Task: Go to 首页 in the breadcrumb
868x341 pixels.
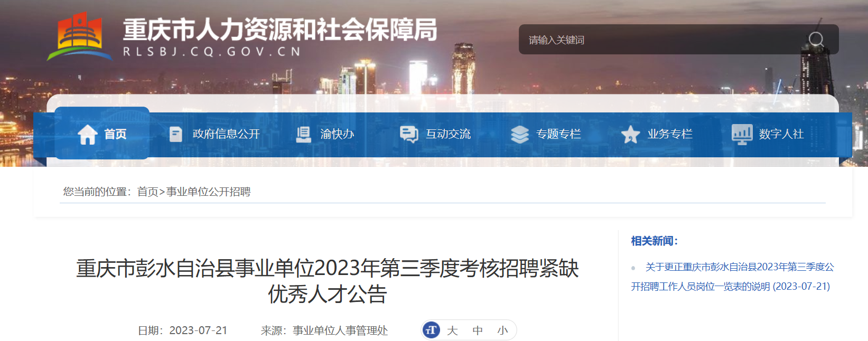Action: pyautogui.click(x=148, y=192)
